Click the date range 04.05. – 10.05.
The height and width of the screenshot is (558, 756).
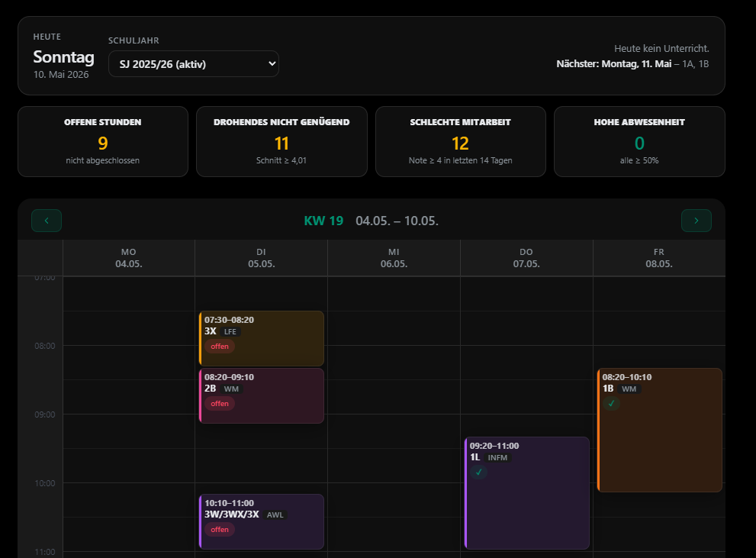tap(397, 221)
